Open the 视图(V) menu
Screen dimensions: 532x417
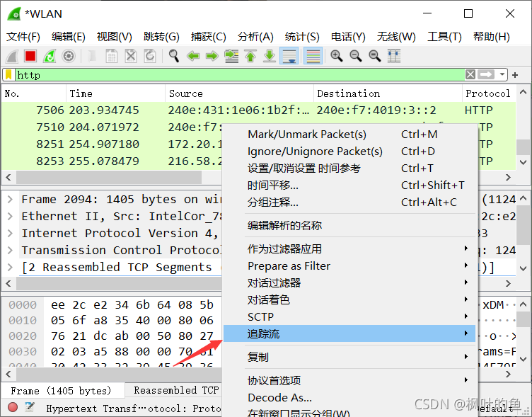point(114,37)
